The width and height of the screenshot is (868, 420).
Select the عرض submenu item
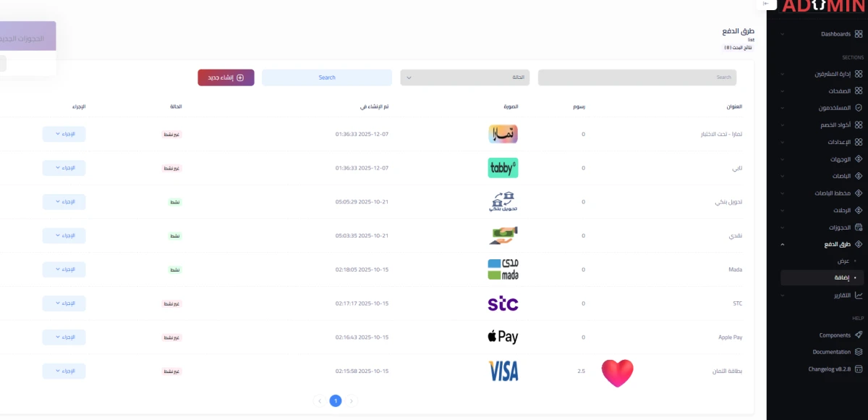click(843, 261)
